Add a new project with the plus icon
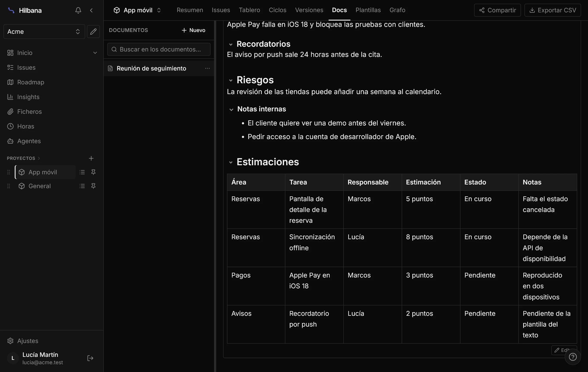The width and height of the screenshot is (588, 372). tap(91, 158)
